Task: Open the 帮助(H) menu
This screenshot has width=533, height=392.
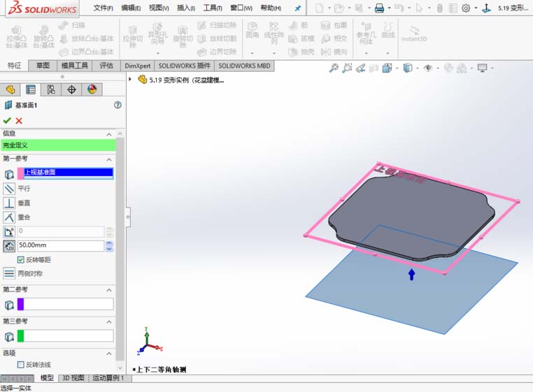Action: coord(271,8)
